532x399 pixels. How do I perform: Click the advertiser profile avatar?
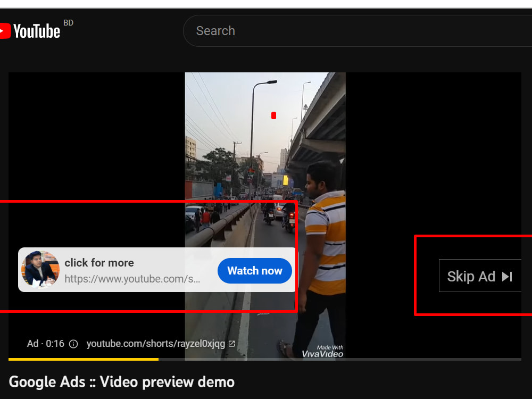point(40,269)
